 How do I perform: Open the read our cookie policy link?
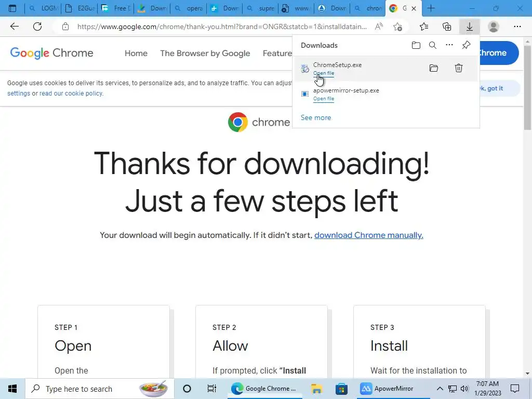[x=71, y=94]
